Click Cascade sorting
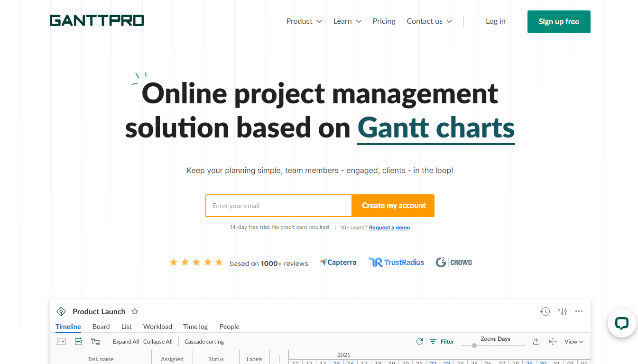This screenshot has width=638, height=364. pos(204,342)
